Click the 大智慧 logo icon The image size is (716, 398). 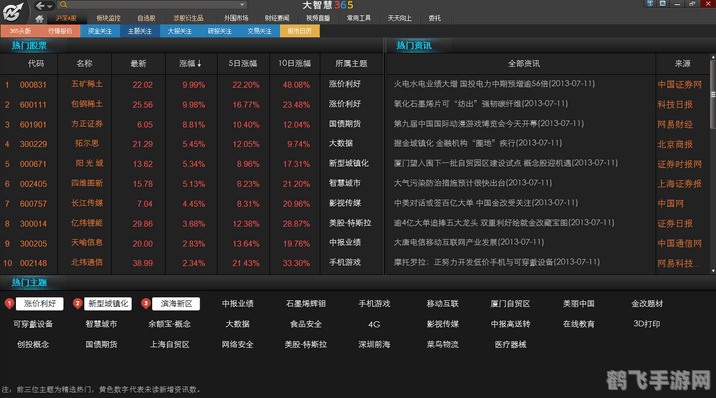(13, 12)
